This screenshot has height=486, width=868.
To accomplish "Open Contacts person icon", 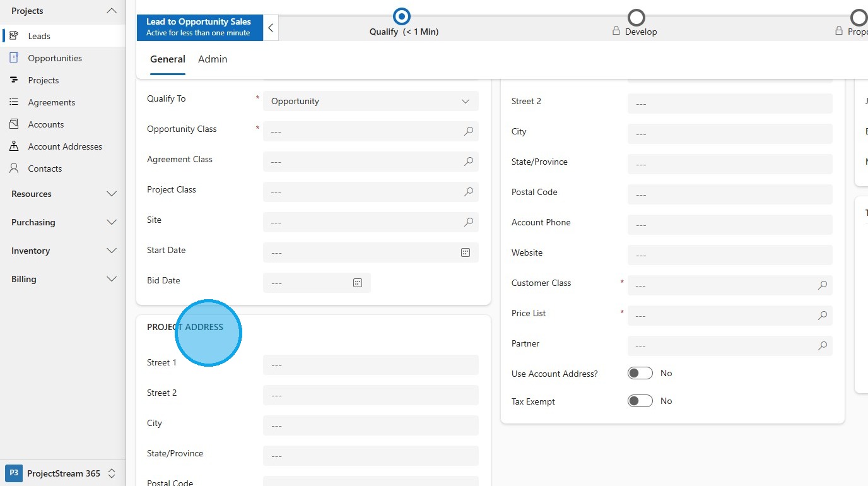I will pyautogui.click(x=14, y=169).
